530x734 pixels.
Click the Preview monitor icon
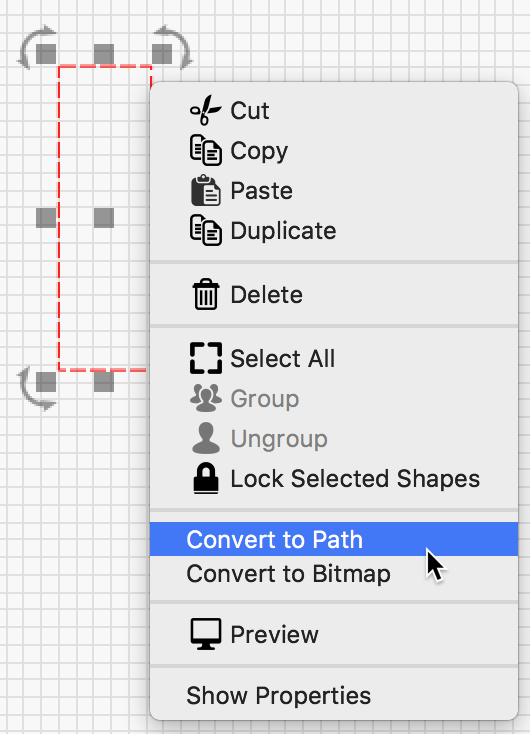click(x=206, y=634)
